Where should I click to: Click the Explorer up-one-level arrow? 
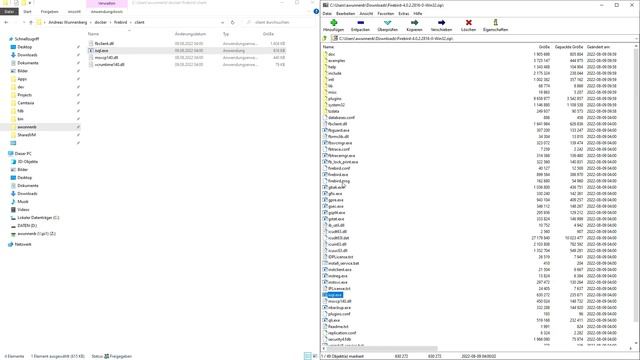[31, 22]
